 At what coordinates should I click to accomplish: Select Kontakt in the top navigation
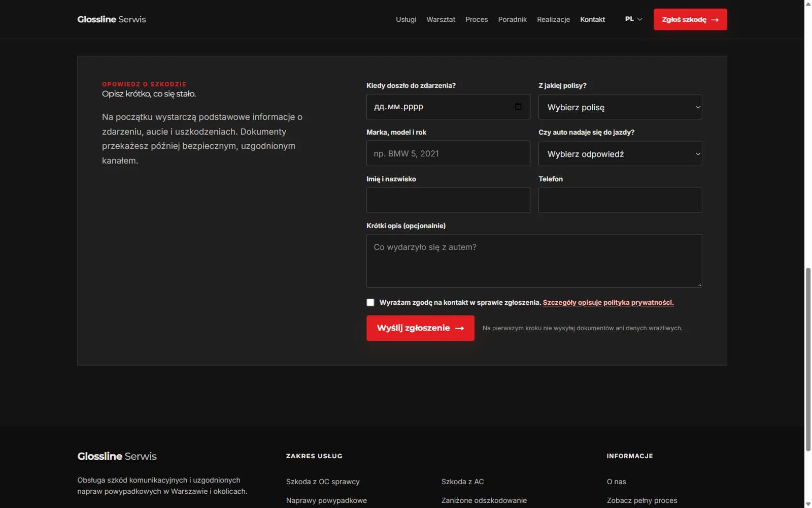tap(593, 19)
